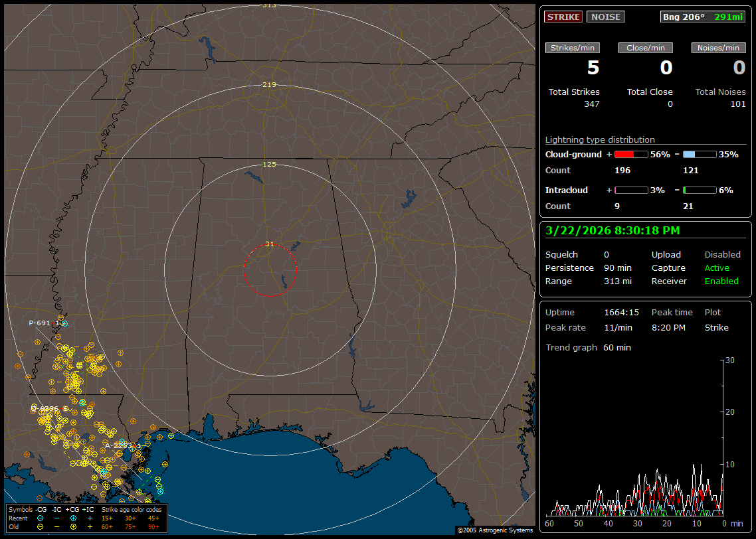Click the Close/min button
This screenshot has height=539, width=756.
tap(646, 48)
